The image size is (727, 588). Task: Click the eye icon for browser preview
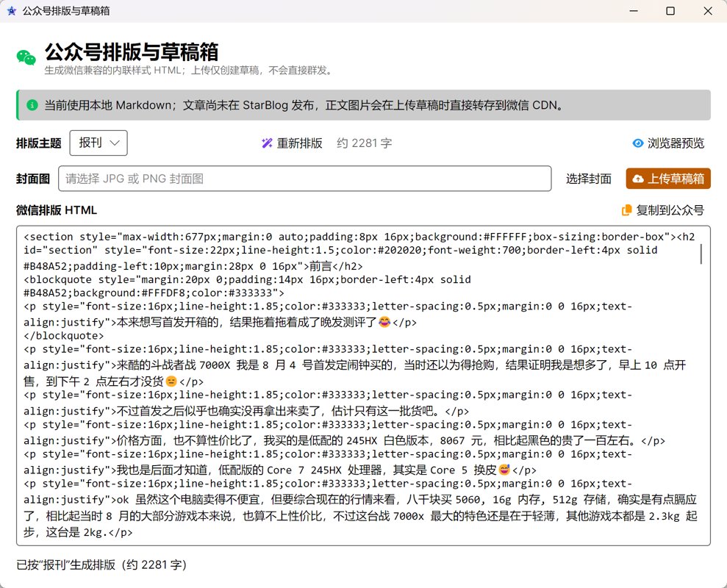tap(638, 143)
